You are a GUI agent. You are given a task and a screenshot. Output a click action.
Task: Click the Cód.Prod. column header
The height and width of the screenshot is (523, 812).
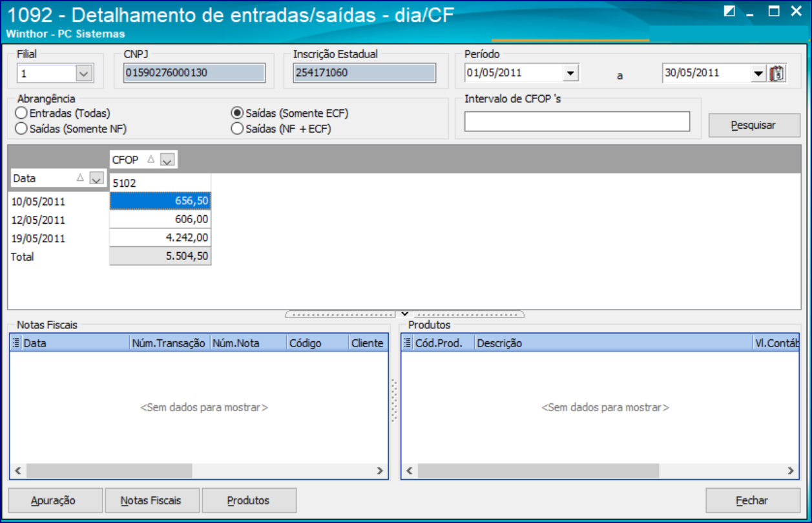click(443, 343)
